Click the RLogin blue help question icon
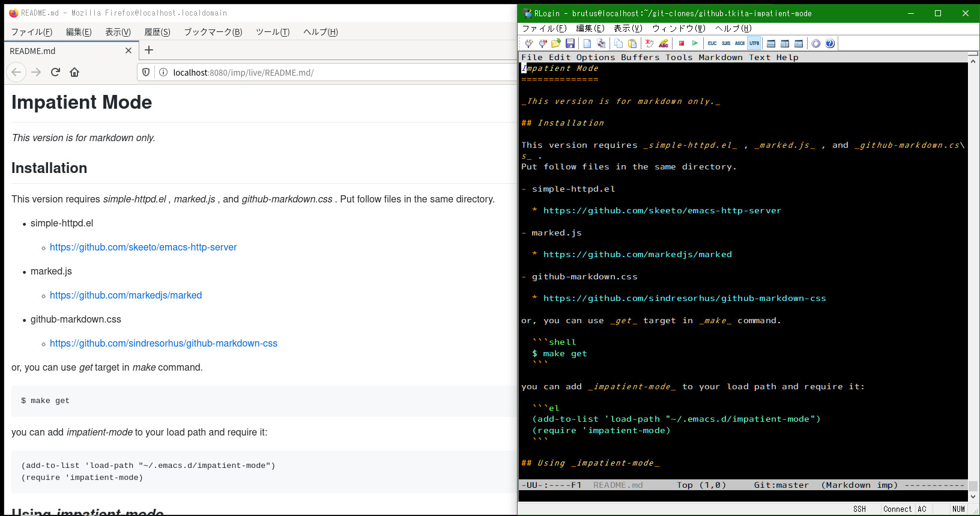980x516 pixels. coord(830,43)
